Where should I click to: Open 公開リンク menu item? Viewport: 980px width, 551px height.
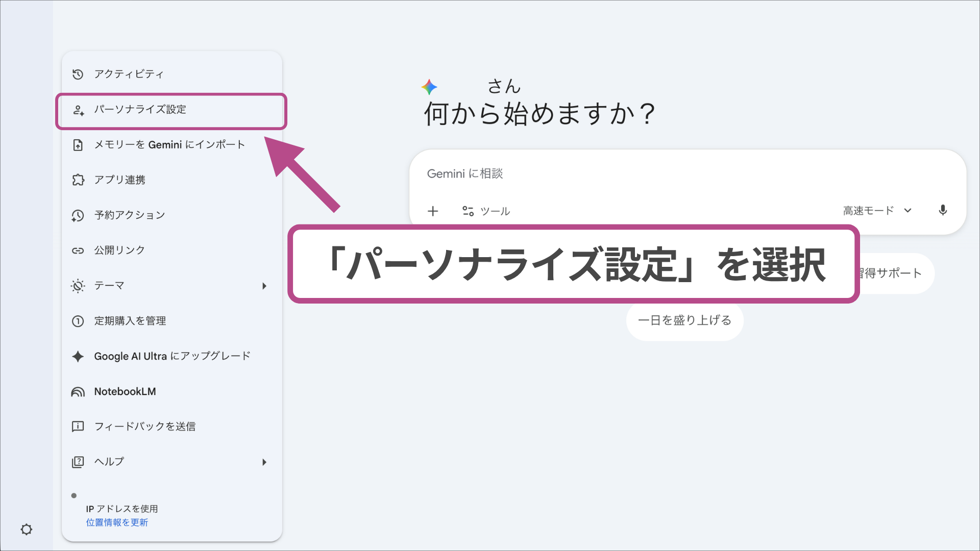[x=172, y=251]
